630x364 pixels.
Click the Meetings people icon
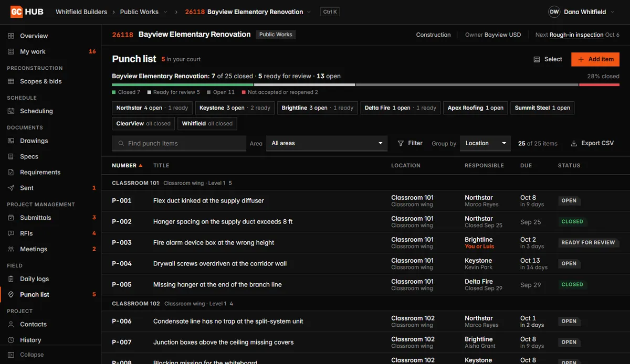click(x=11, y=249)
